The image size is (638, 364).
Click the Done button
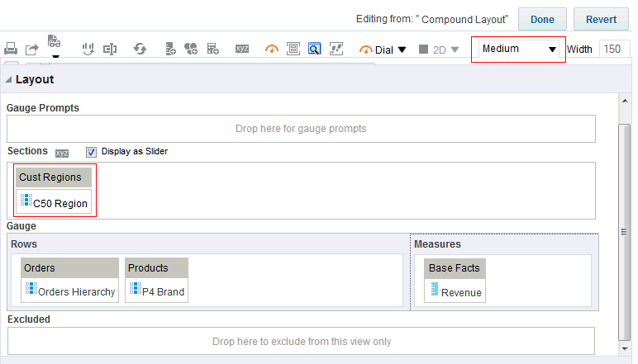542,19
